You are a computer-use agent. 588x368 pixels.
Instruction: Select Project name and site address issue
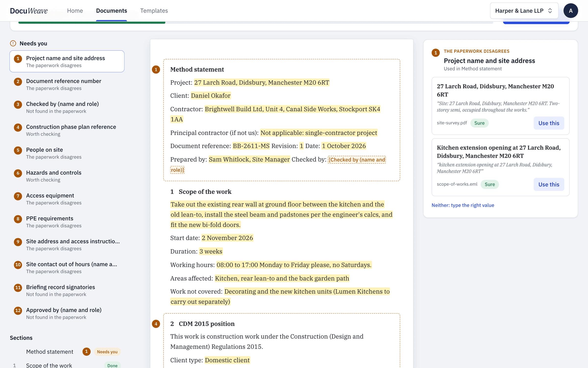(67, 61)
